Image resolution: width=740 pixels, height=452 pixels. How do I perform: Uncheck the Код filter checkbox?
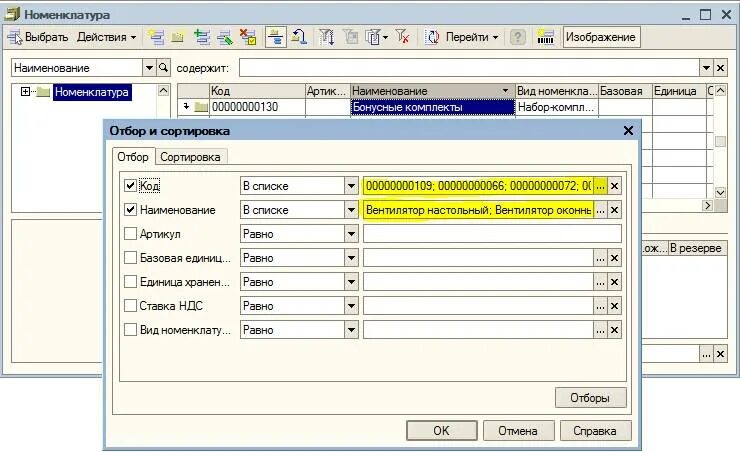(x=130, y=185)
